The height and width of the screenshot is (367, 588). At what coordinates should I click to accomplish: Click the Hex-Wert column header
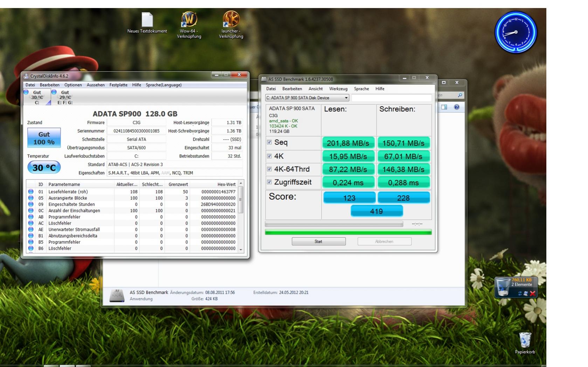[214, 184]
